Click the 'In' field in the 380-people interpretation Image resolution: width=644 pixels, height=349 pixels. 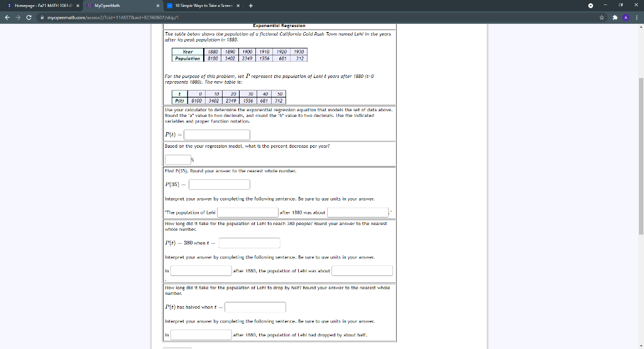click(x=201, y=270)
